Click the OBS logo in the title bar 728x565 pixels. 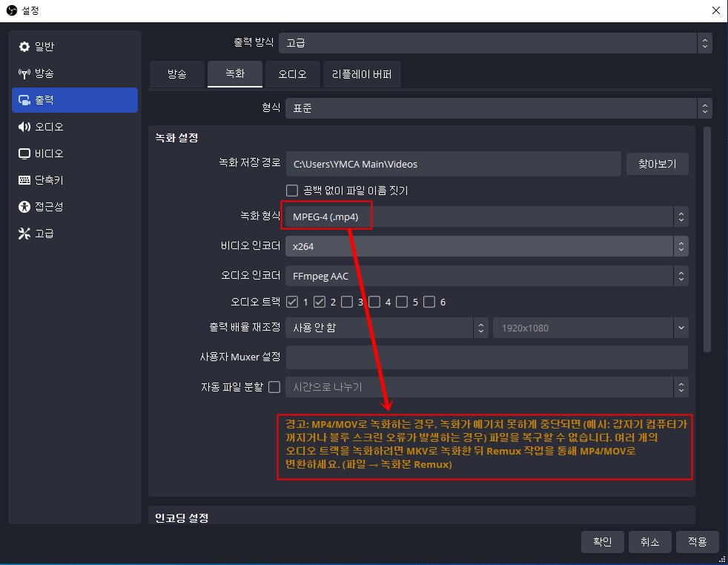click(x=12, y=10)
